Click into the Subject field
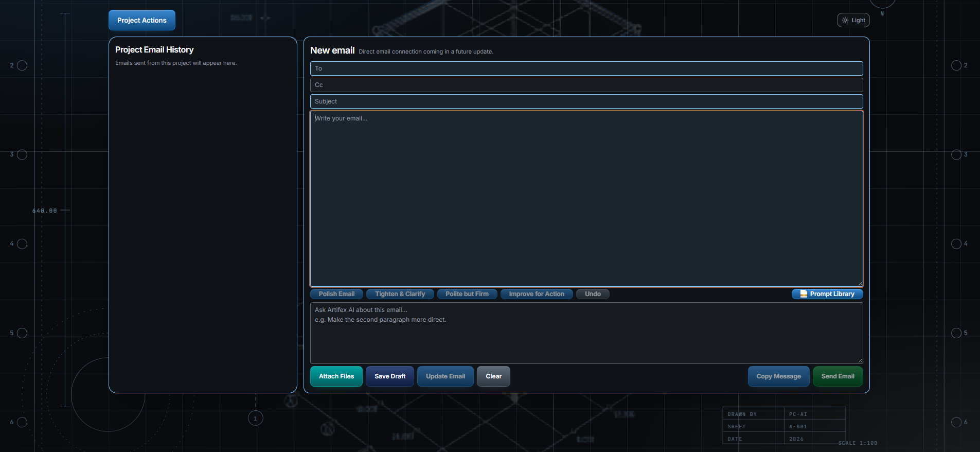This screenshot has height=452, width=980. tap(586, 101)
